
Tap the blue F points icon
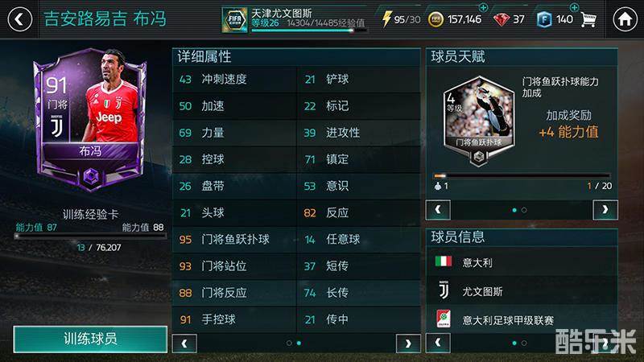point(544,19)
